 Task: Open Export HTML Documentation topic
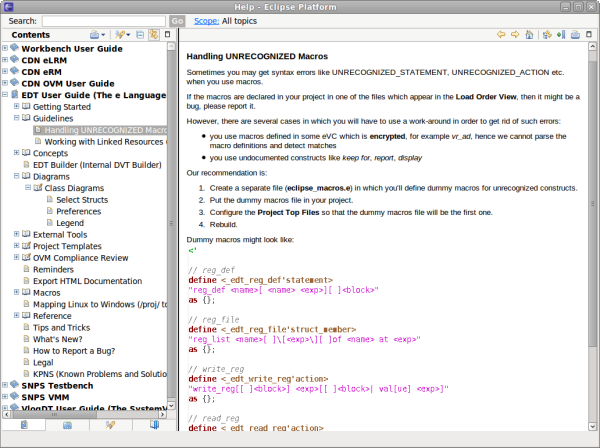pyautogui.click(x=88, y=281)
